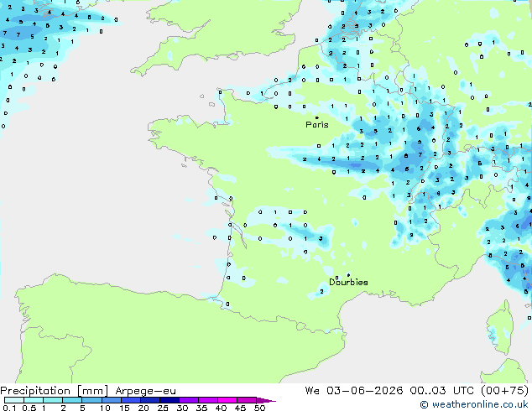Click the legend value label '10'

(105, 408)
